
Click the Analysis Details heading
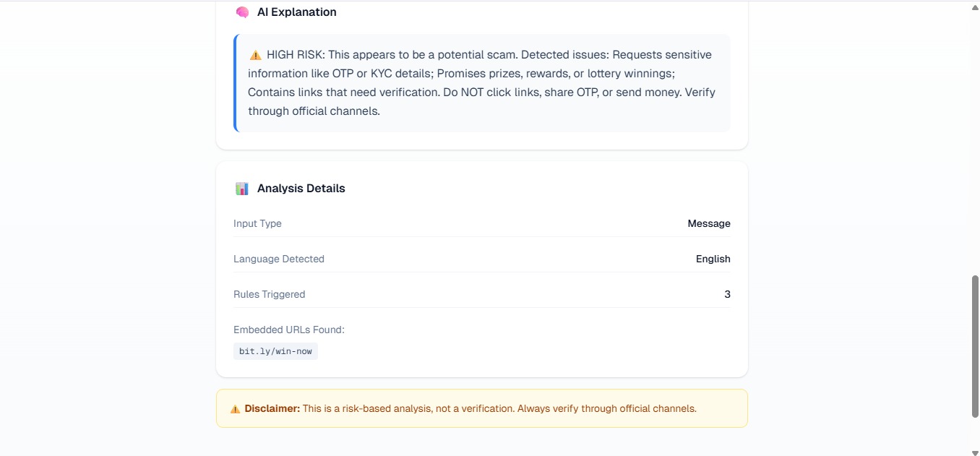[x=301, y=189]
